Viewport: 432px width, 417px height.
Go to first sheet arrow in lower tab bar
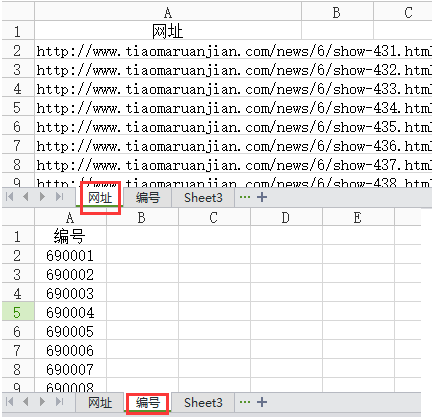[10, 401]
